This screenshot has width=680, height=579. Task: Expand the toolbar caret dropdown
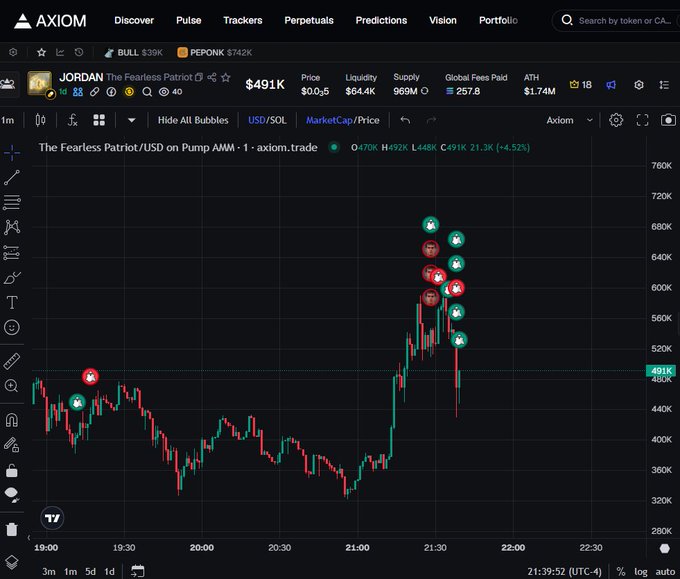(131, 120)
